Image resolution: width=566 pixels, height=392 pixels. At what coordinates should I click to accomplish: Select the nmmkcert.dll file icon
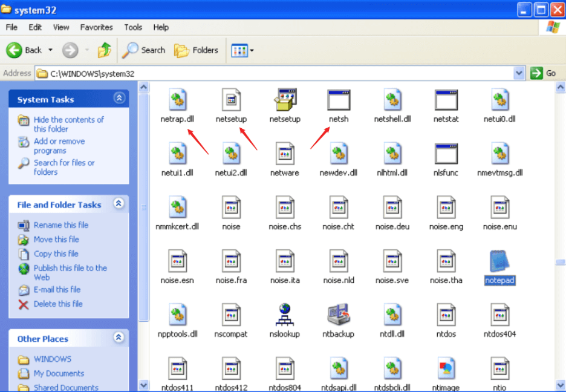pyautogui.click(x=177, y=207)
